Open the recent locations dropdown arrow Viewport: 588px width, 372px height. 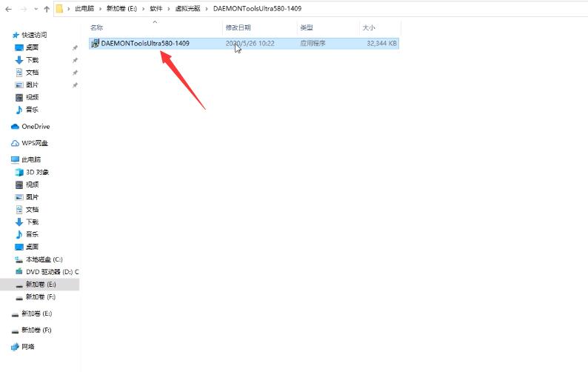pyautogui.click(x=36, y=9)
